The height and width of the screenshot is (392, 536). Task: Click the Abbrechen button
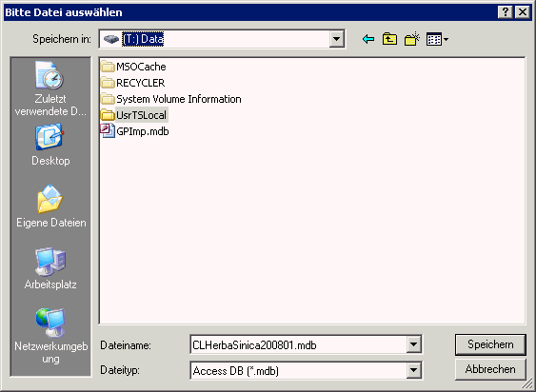[x=490, y=369]
